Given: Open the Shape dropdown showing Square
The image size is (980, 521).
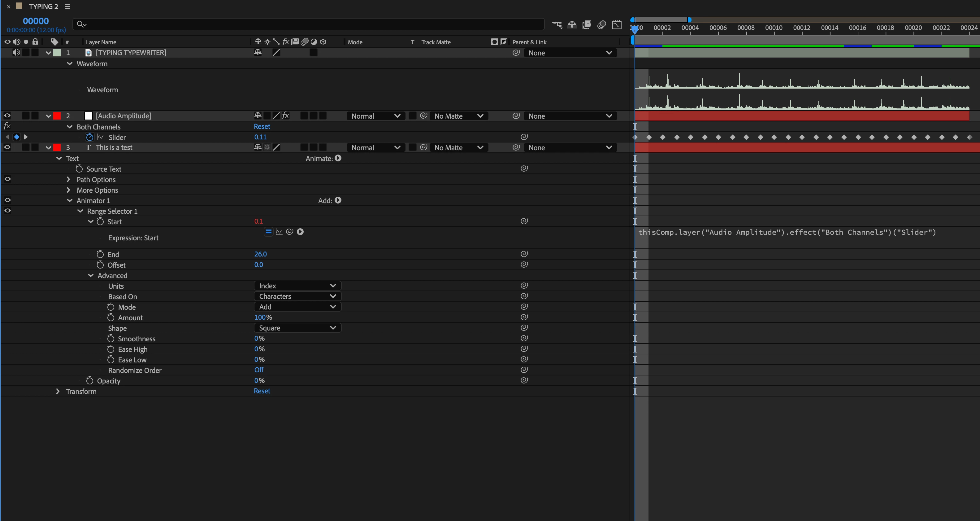Looking at the screenshot, I should tap(297, 328).
